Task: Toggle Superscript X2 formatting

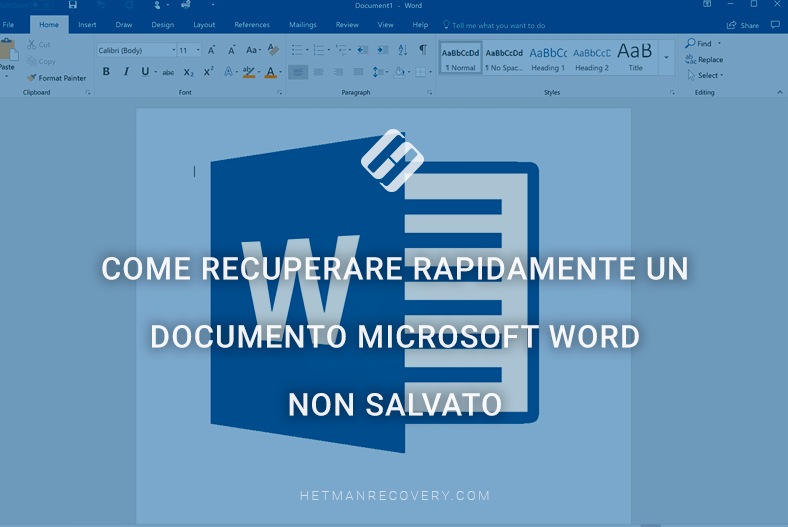Action: click(208, 72)
